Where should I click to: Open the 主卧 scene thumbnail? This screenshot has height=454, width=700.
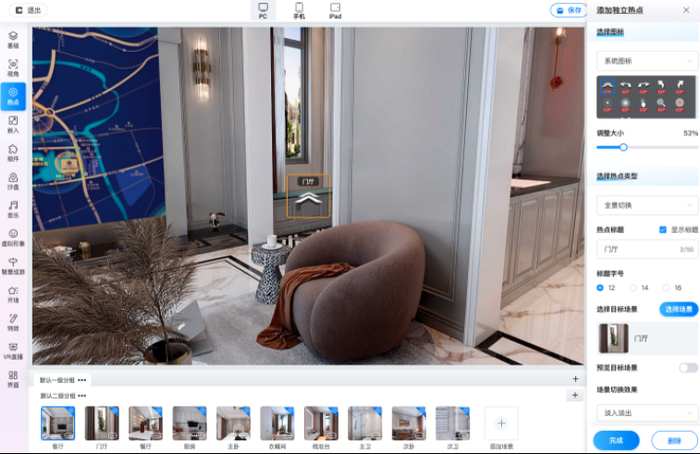click(x=233, y=423)
